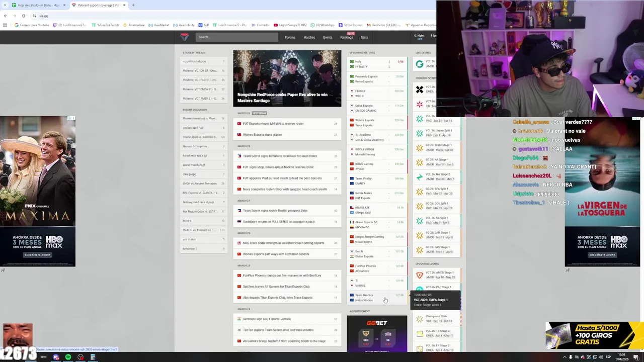Open the Contador bookmark
Screen dimensions: 644x362
(261, 25)
